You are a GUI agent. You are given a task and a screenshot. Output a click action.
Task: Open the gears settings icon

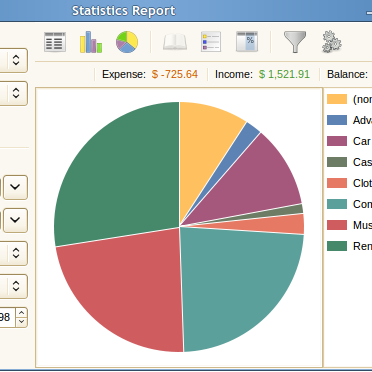click(331, 42)
